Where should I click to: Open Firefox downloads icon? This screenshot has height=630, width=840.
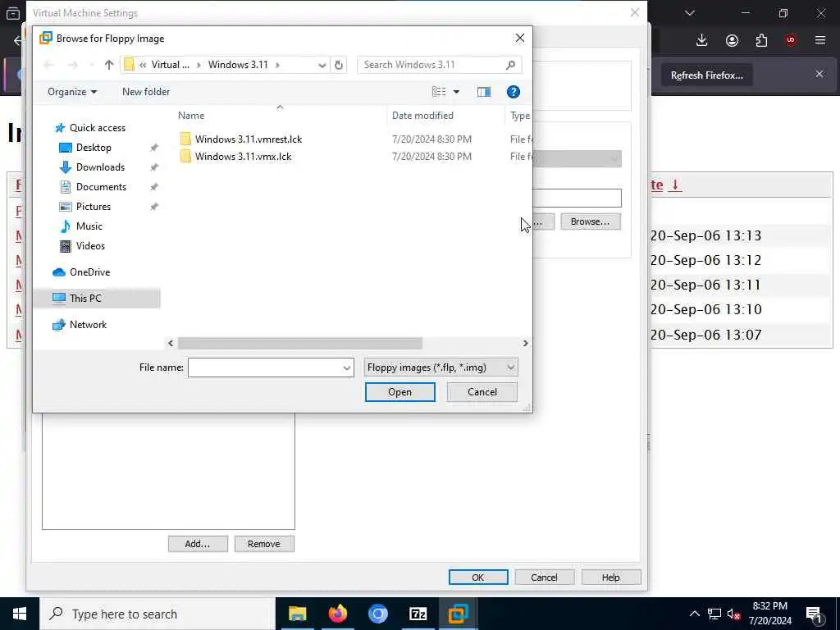702,40
